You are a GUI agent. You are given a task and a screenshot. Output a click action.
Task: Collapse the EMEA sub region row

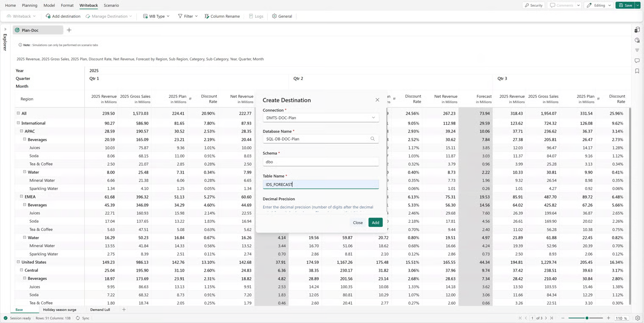coord(22,196)
